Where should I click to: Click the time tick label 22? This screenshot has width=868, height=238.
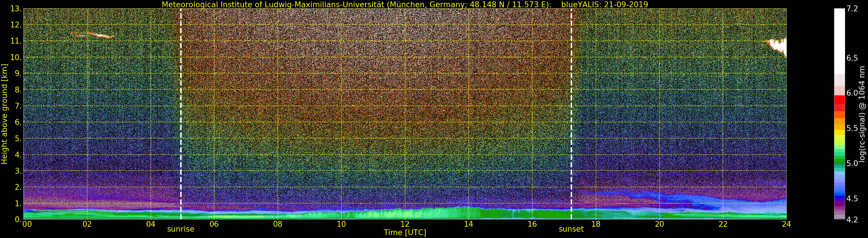(x=723, y=224)
